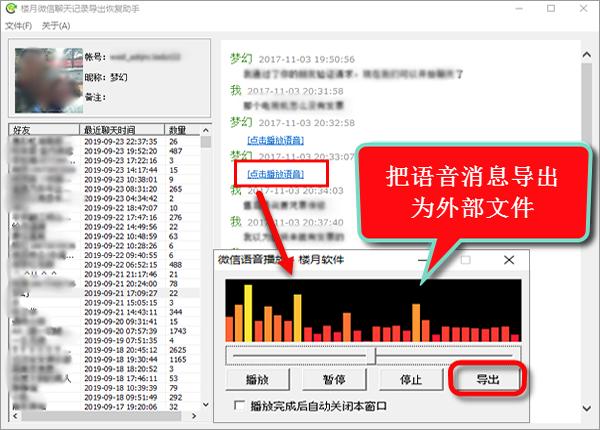This screenshot has height=430, width=600.
Task: Click the voice link under 梦幻 20:32:58
Action: (276, 140)
